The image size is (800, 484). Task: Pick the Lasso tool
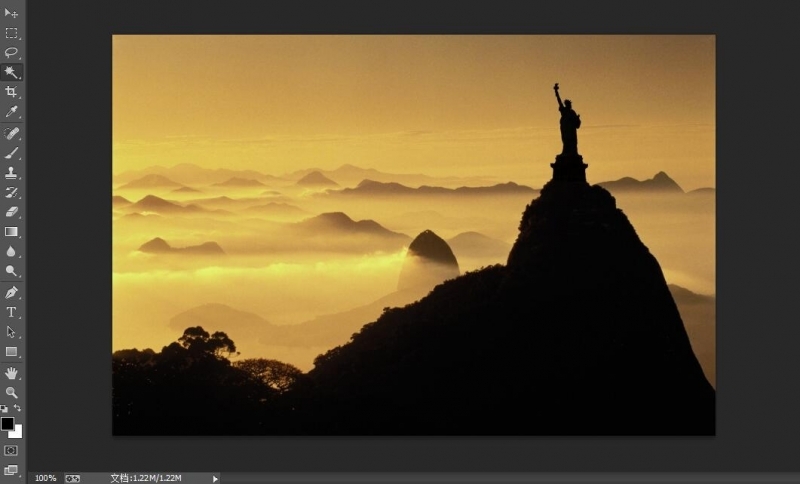click(x=11, y=52)
